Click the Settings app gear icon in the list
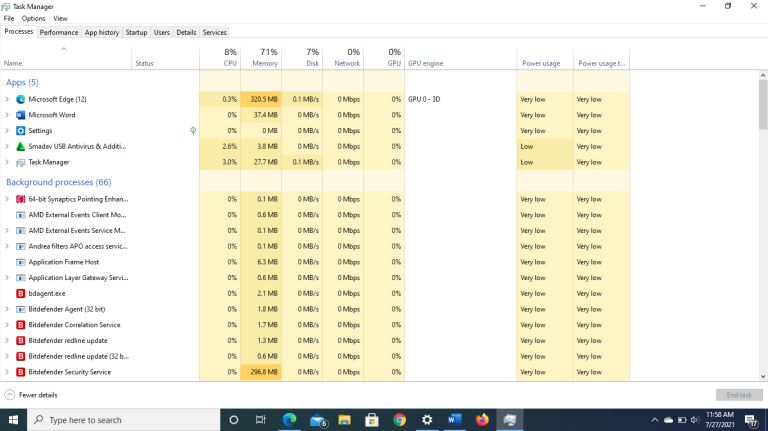Viewport: 768px width, 431px height. click(21, 131)
